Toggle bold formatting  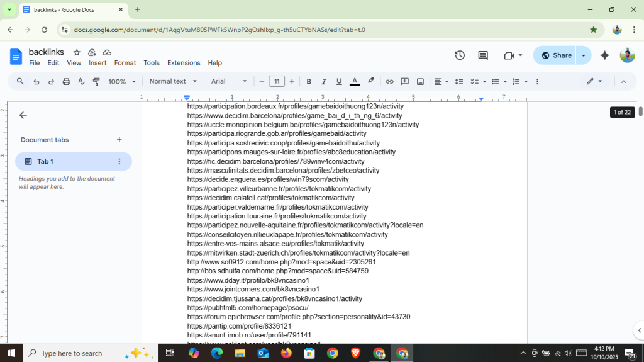click(309, 82)
